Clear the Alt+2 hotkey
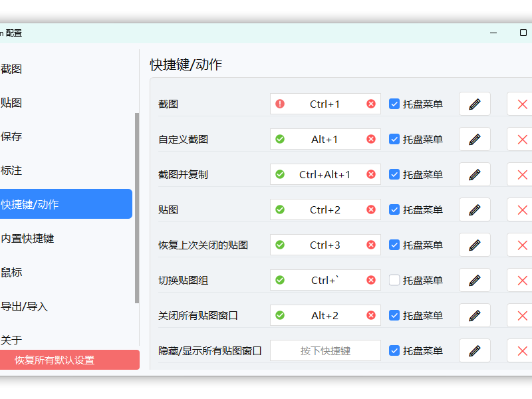Viewport: 532px width, 399px height. click(371, 315)
